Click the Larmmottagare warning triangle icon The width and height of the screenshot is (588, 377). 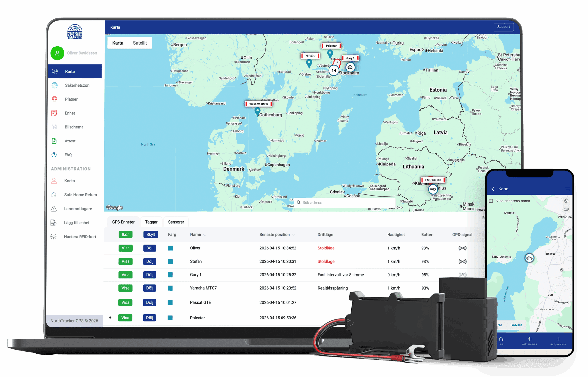tap(54, 209)
